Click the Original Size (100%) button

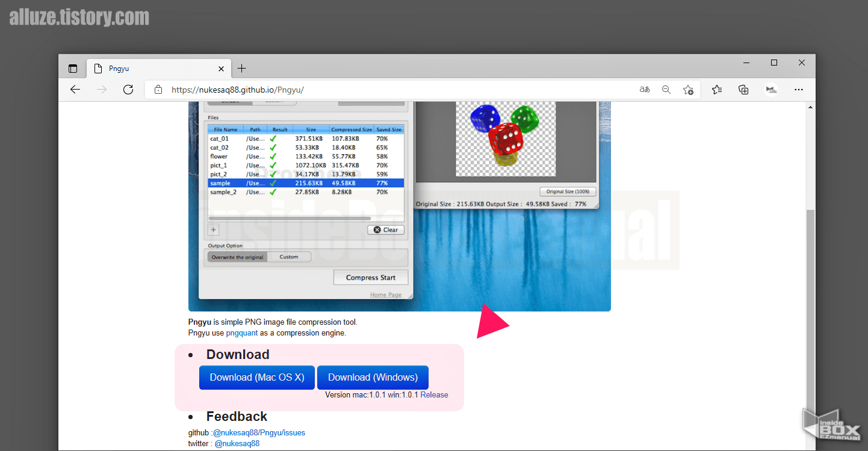point(568,192)
